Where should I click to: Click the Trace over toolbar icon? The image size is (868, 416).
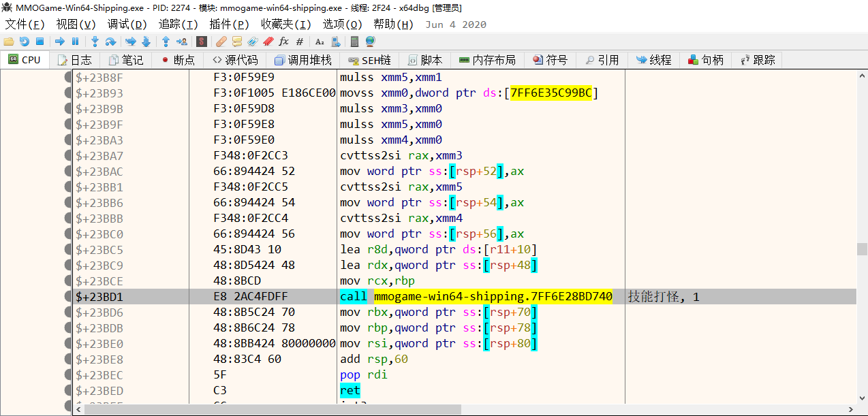(x=146, y=42)
